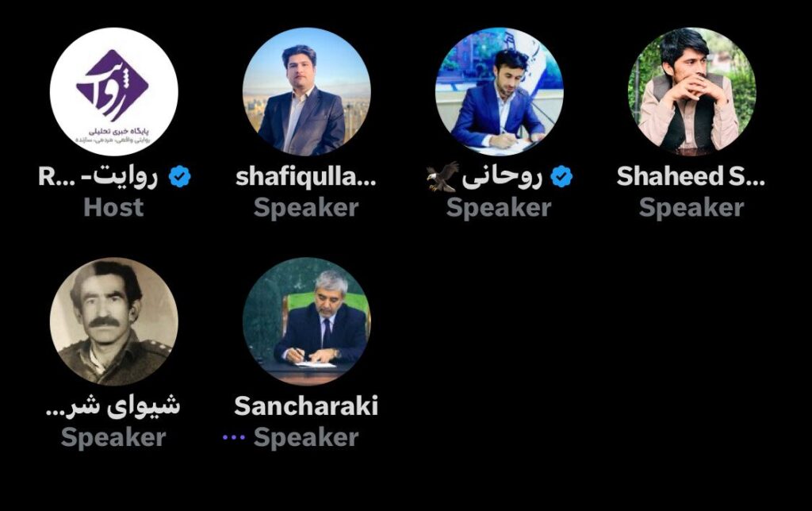Click the blue verified badge beside روایت
Image resolution: width=812 pixels, height=511 pixels.
[x=180, y=177]
